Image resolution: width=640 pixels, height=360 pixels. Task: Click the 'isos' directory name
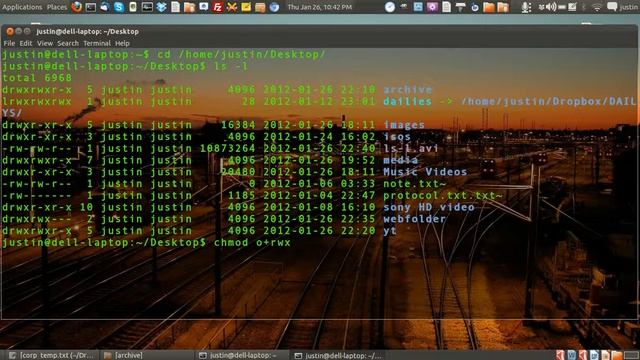tap(397, 137)
